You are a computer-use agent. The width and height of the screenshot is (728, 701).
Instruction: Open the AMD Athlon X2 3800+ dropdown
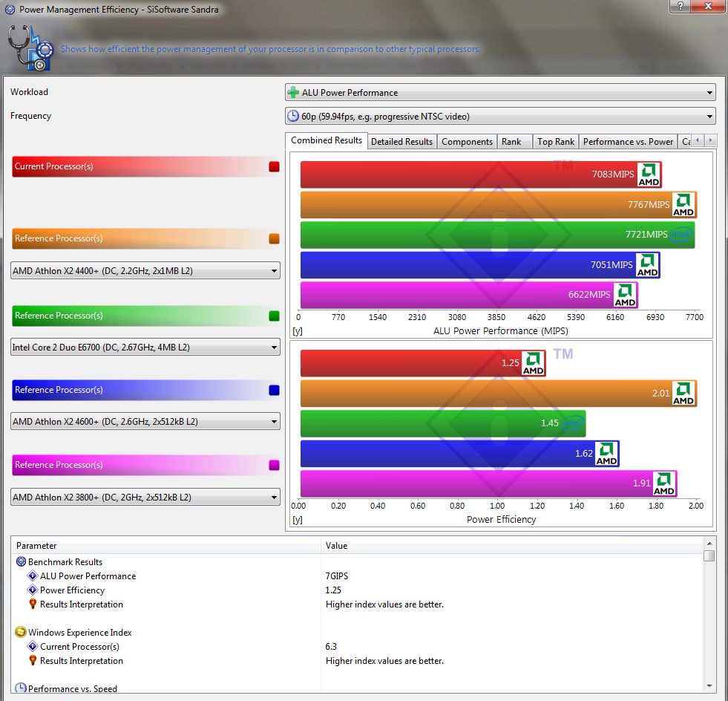coord(145,497)
